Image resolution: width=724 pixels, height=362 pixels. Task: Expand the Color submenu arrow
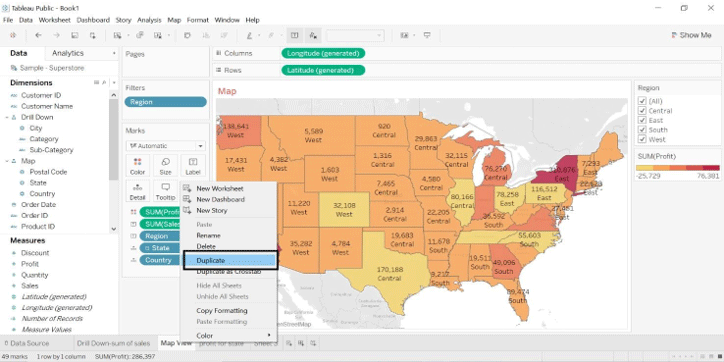(269, 335)
